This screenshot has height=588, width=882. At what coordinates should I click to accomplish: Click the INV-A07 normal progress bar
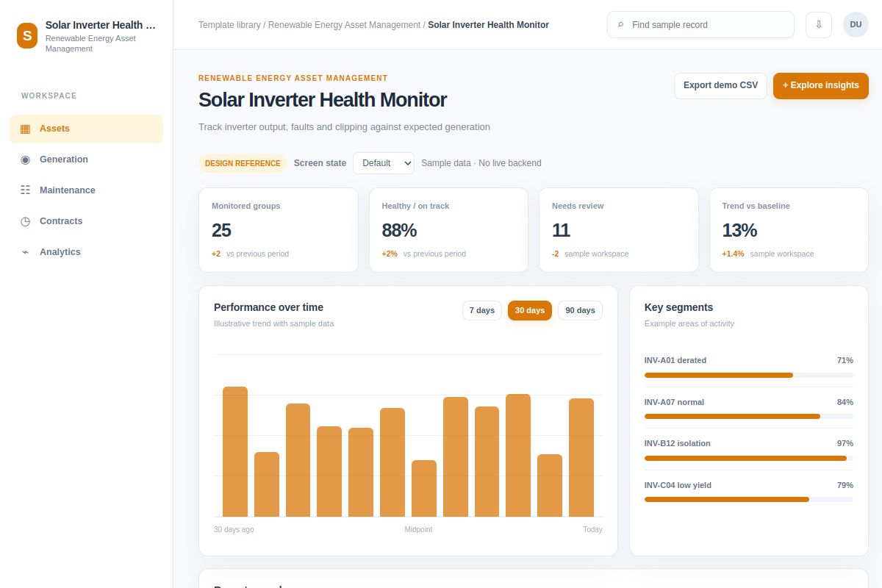click(749, 416)
